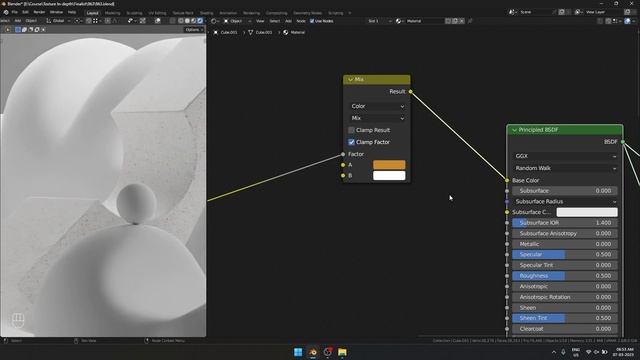Viewport: 640px width, 360px height.
Task: Click the new material duplicate icon
Action: point(455,21)
